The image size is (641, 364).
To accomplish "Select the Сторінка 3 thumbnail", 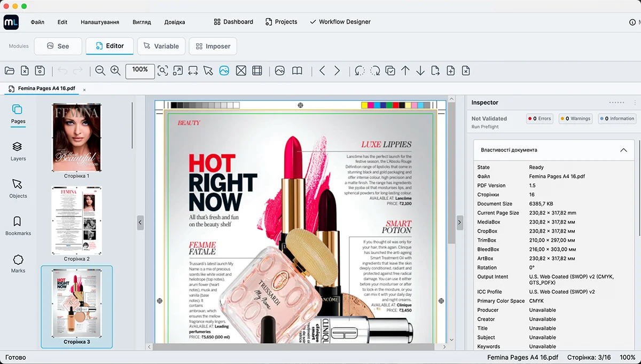I will click(x=76, y=307).
